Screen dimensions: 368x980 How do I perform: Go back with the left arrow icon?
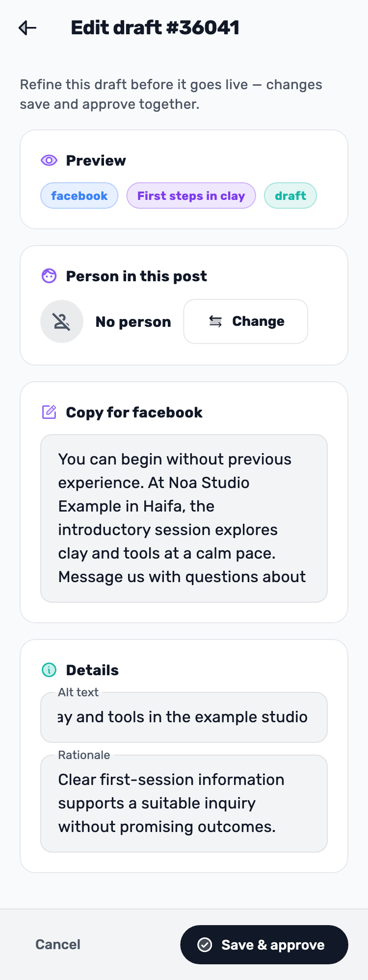pyautogui.click(x=27, y=28)
